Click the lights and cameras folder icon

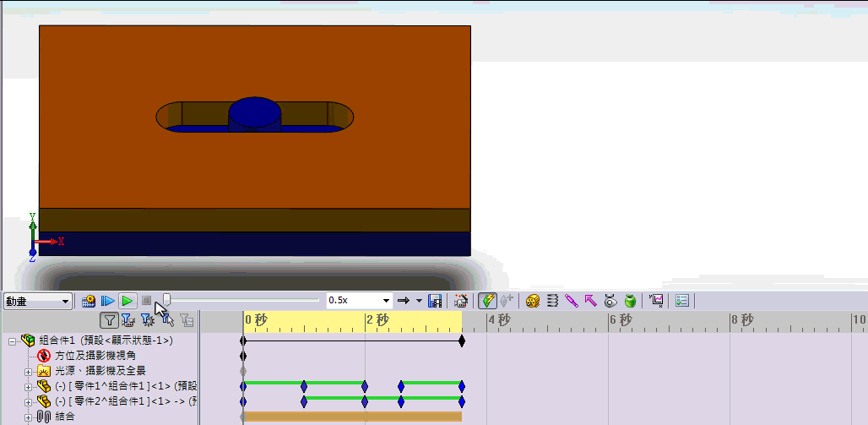pyautogui.click(x=44, y=371)
